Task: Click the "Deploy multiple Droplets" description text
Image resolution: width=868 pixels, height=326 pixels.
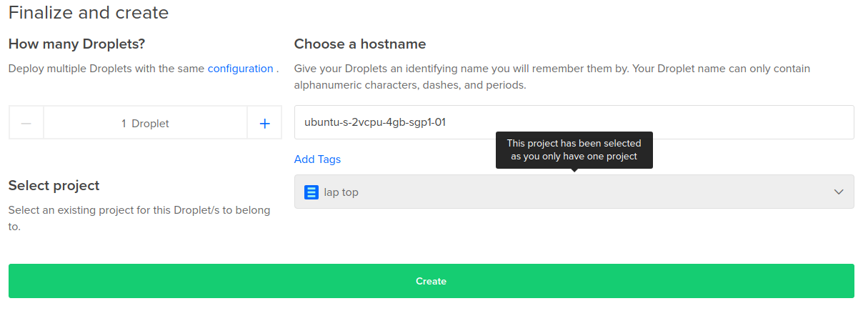Action: pos(107,69)
